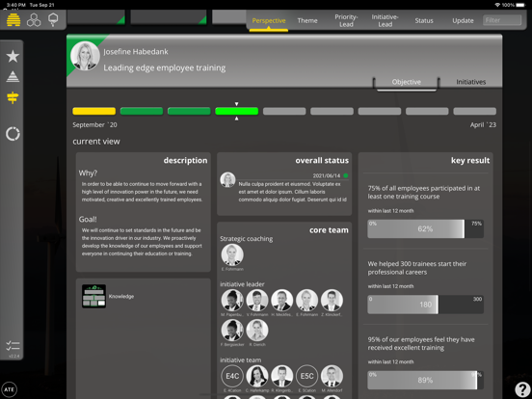
Task: Select H. Meckfes.. initiative leader avatar
Action: [x=282, y=301]
